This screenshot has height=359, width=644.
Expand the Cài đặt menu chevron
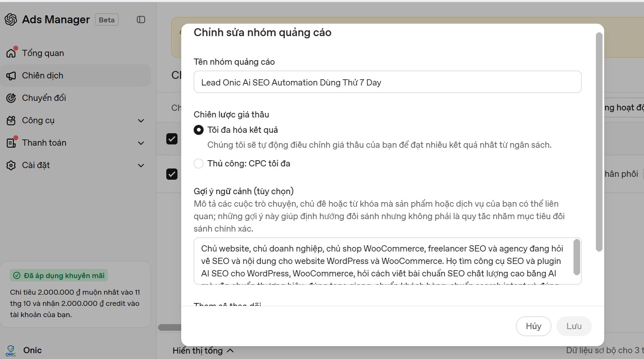coord(141,166)
